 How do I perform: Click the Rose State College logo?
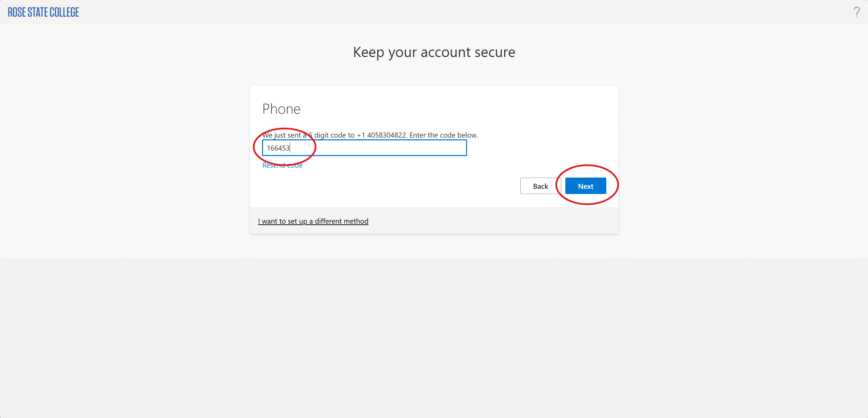coord(43,12)
